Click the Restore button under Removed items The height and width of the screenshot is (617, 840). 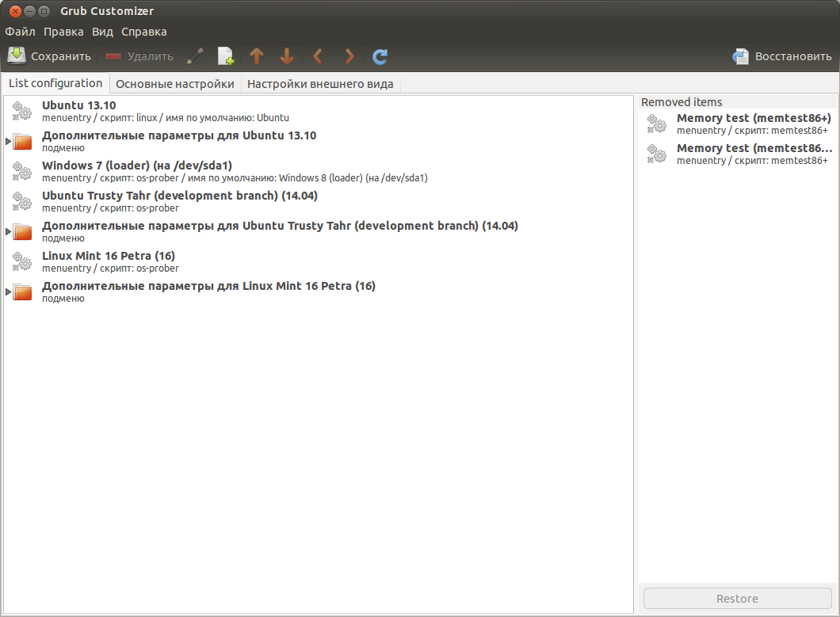737,598
